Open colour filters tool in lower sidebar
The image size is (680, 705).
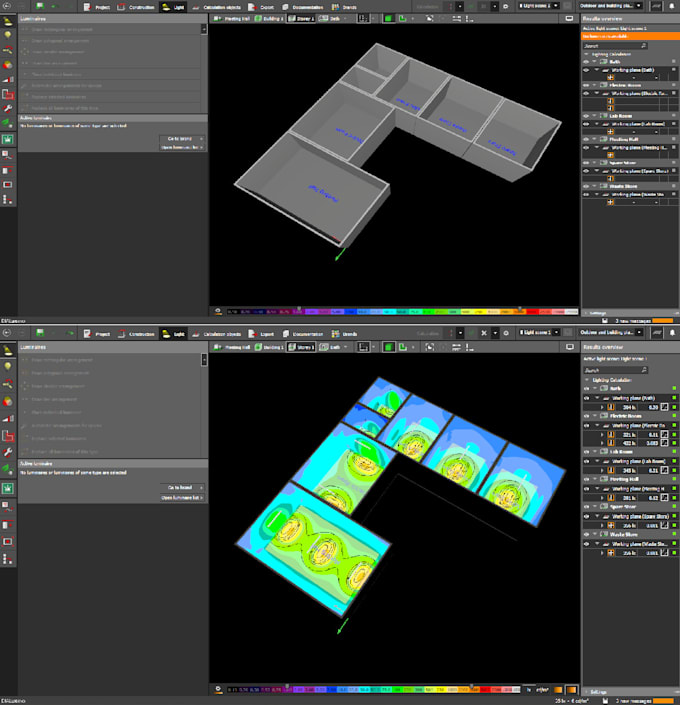pos(8,401)
